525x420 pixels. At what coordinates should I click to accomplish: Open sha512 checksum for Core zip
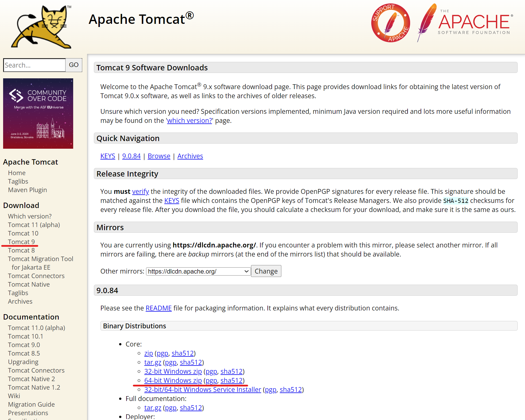pos(183,353)
